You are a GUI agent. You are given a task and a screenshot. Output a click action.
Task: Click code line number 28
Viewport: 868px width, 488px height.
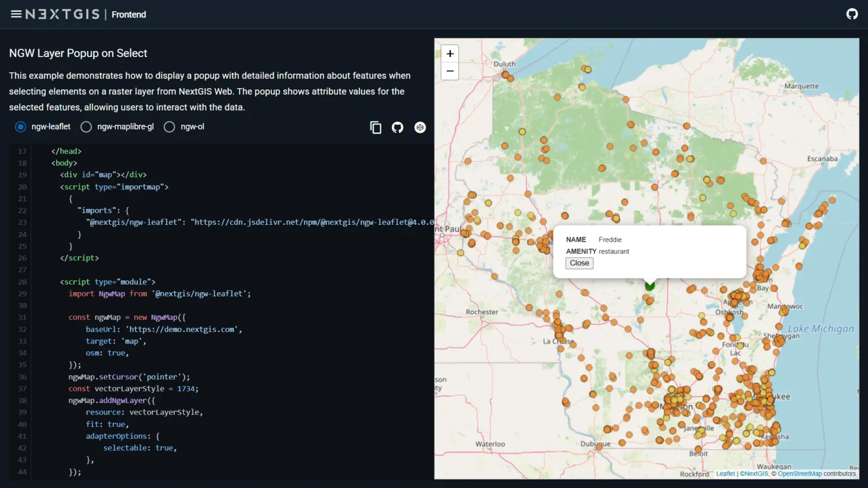(22, 282)
